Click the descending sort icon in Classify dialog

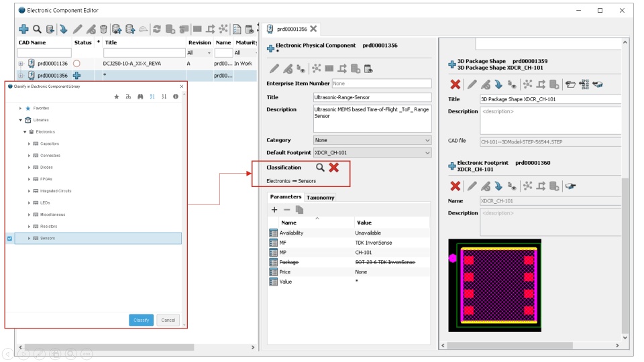point(164,97)
